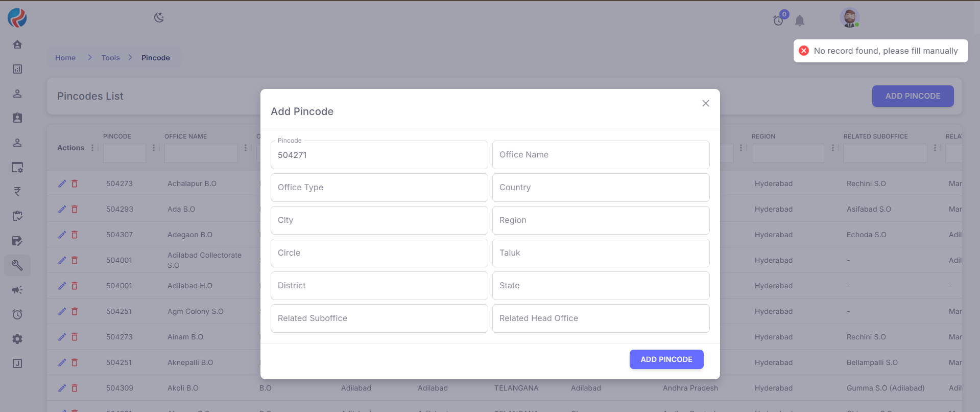Go to Home breadcrumb
The width and height of the screenshot is (980, 412).
click(65, 58)
